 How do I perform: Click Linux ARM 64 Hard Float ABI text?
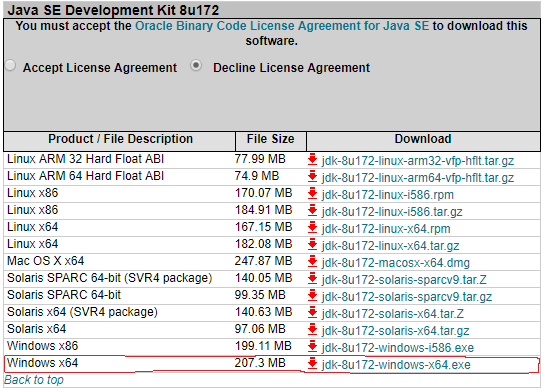click(x=85, y=176)
